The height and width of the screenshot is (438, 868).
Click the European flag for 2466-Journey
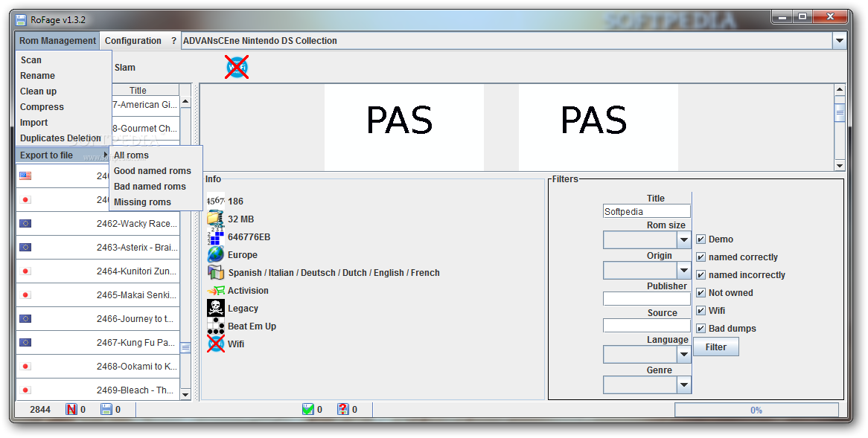click(25, 318)
